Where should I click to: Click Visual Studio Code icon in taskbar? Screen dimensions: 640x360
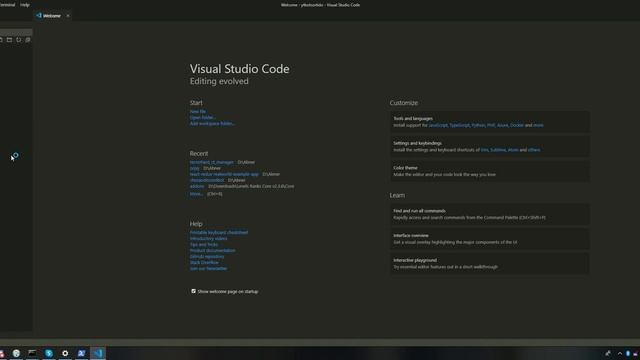[x=98, y=353]
